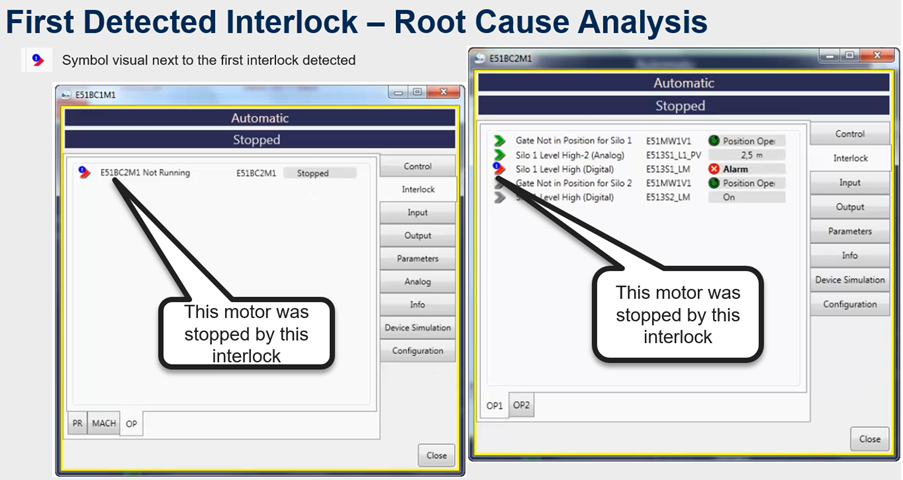This screenshot has width=903, height=480.
Task: Click first-interlock symbol beside E51BC2M1 Not Running
Action: coord(84,172)
